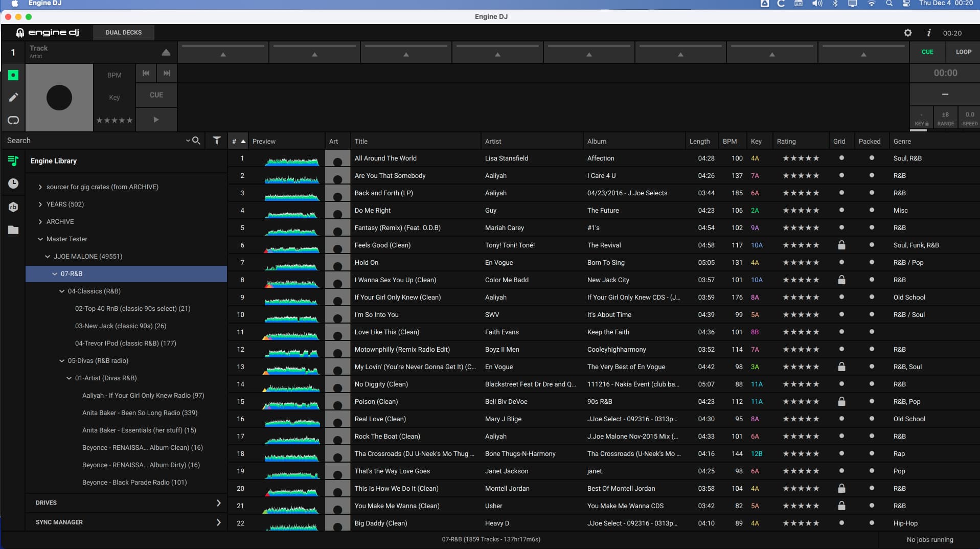Collapse the 04-Classics (R&B) folder
This screenshot has height=549, width=980.
[x=62, y=291]
